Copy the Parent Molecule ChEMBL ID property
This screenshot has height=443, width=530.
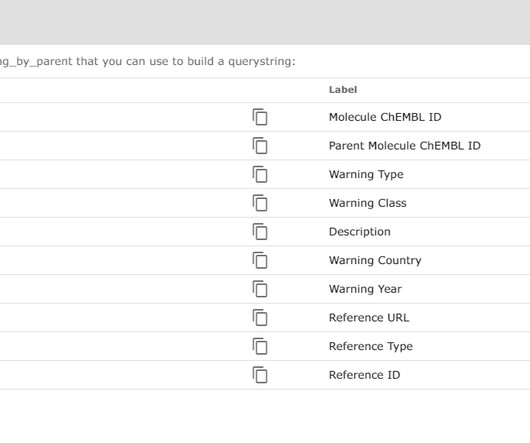[260, 146]
